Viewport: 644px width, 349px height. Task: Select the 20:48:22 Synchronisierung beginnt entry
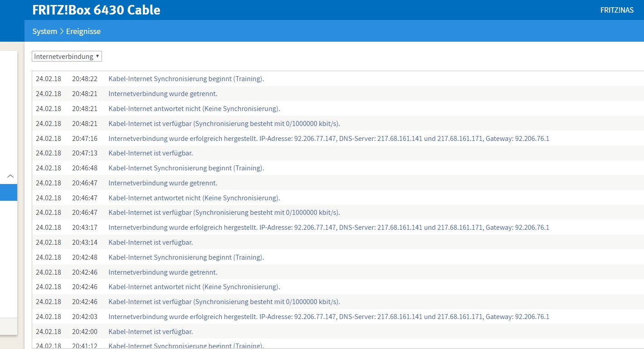186,79
